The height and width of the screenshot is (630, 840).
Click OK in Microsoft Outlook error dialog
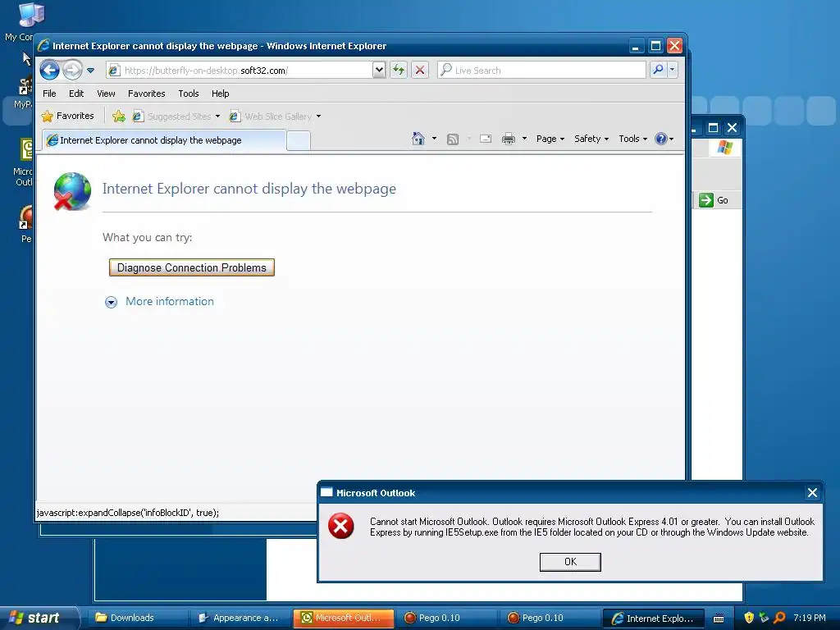[x=570, y=562]
